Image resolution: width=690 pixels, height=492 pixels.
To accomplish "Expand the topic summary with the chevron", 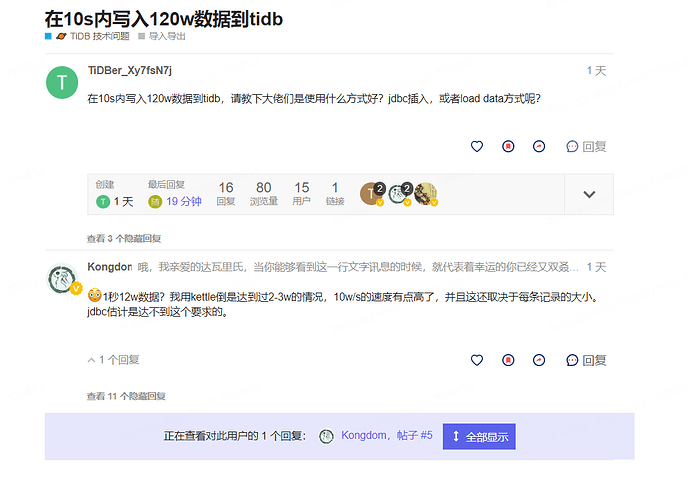I will pyautogui.click(x=589, y=194).
